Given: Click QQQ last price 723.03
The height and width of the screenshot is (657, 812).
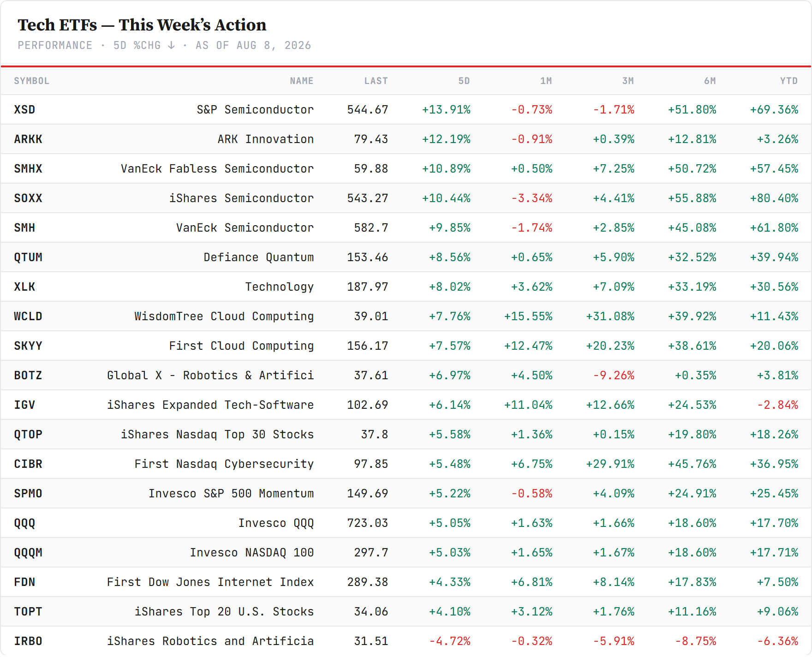Looking at the screenshot, I should coord(368,523).
